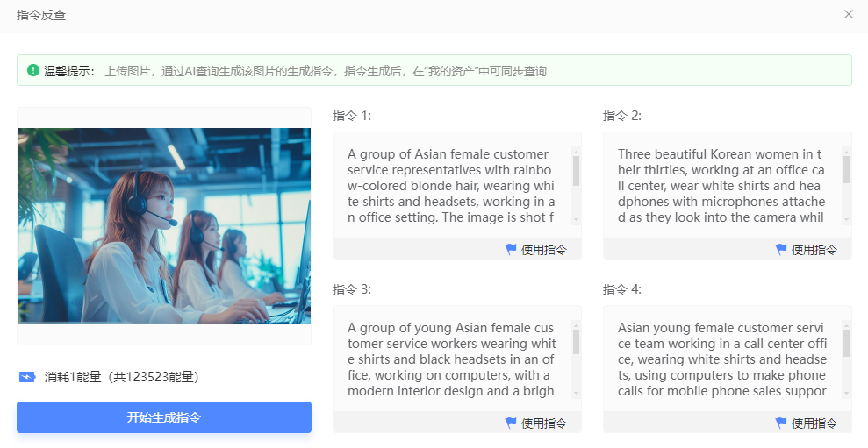Click the flag icon under instruction 2
This screenshot has height=448, width=868.
(x=781, y=249)
